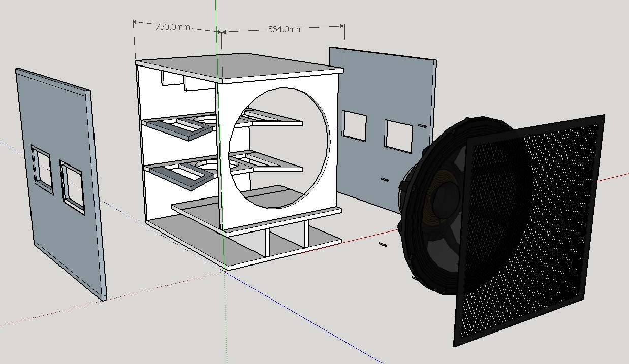629x364 pixels.
Task: Click the detached left side panel
Action: pos(61,185)
